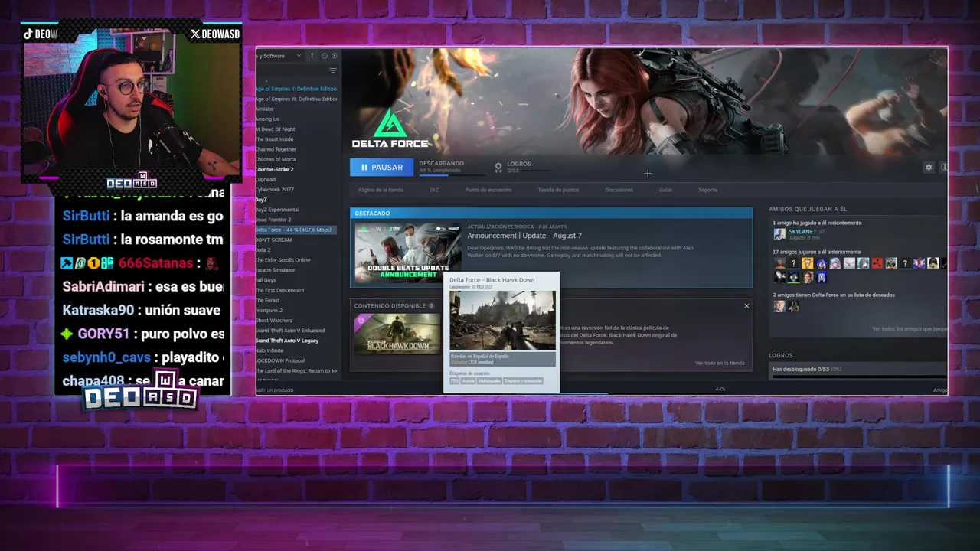
Task: Click the FPS tag in the Black Hawk Down tooltip
Action: [455, 380]
